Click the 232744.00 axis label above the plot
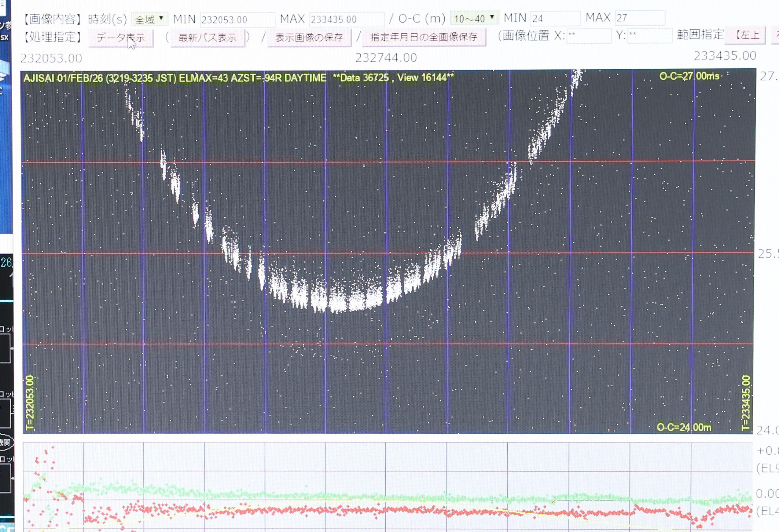The width and height of the screenshot is (779, 532). coord(386,58)
